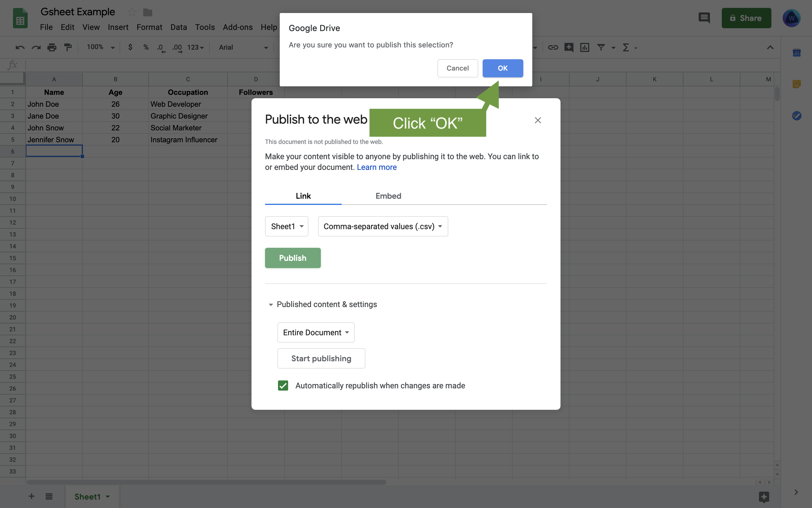The image size is (812, 508).
Task: Open the Arial font dropdown
Action: click(x=244, y=47)
